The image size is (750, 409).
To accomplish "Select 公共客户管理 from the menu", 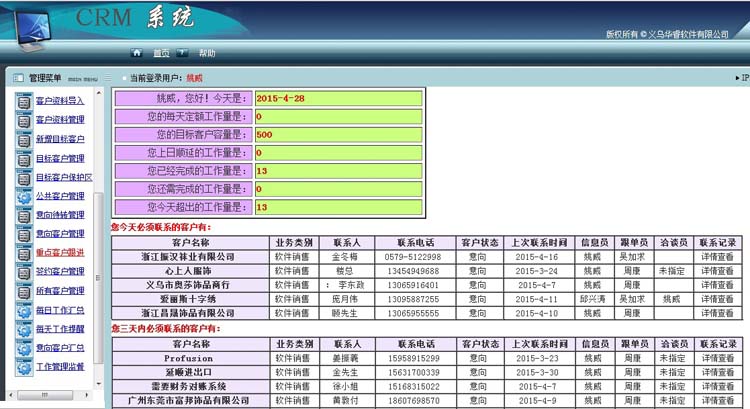I will tap(60, 196).
